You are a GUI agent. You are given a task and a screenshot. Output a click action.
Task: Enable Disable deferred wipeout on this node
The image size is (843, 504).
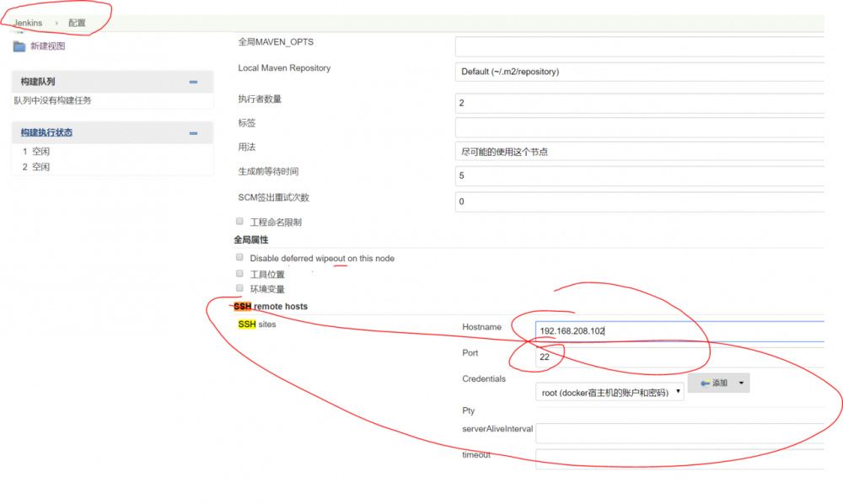point(239,258)
